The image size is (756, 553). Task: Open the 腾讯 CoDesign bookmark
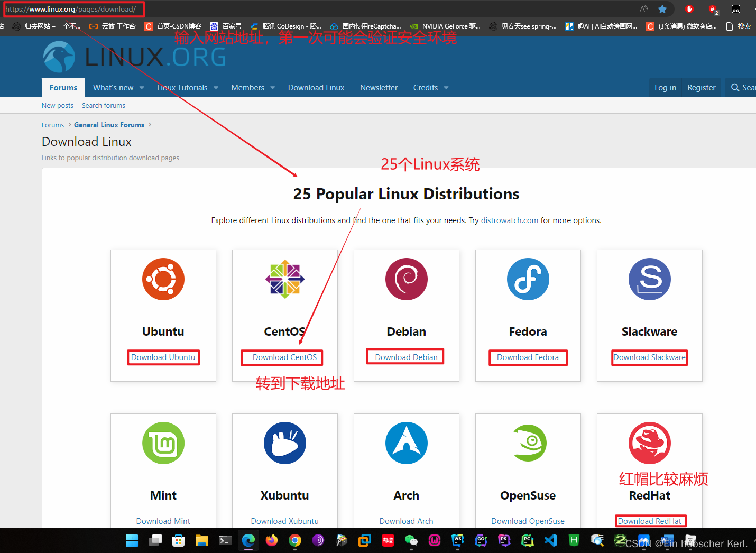(286, 26)
